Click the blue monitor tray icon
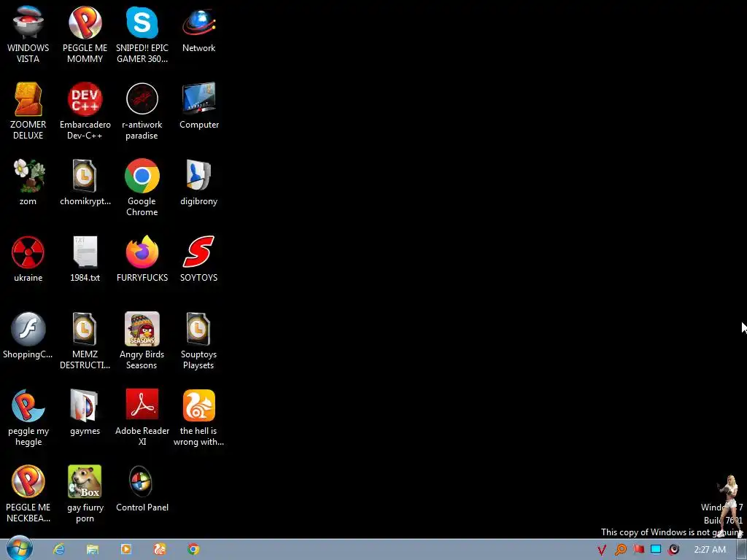 pos(656,550)
